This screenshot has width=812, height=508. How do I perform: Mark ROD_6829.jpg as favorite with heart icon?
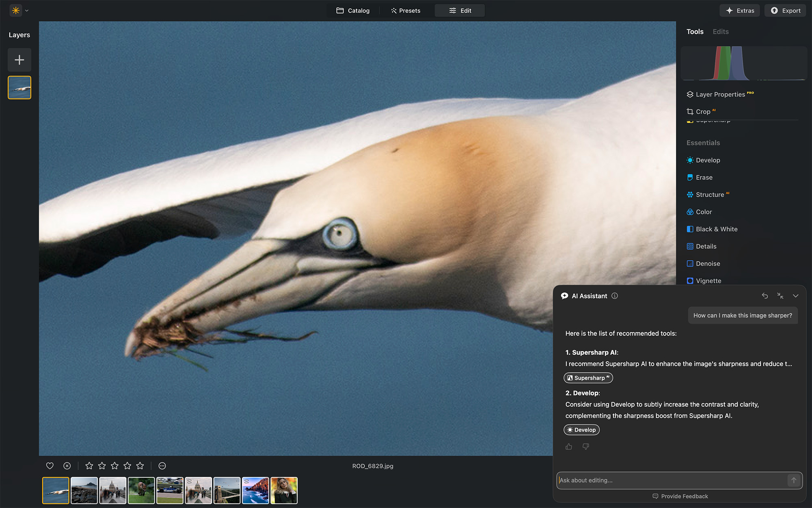(50, 466)
